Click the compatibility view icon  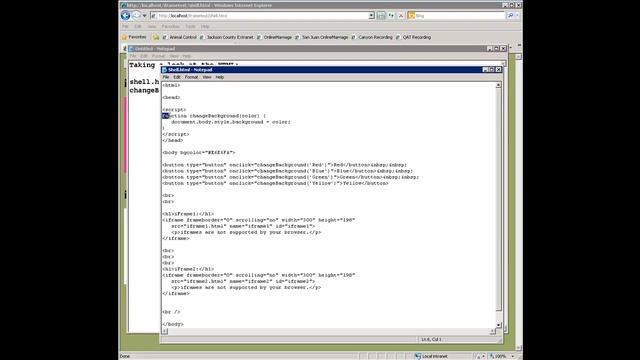381,16
